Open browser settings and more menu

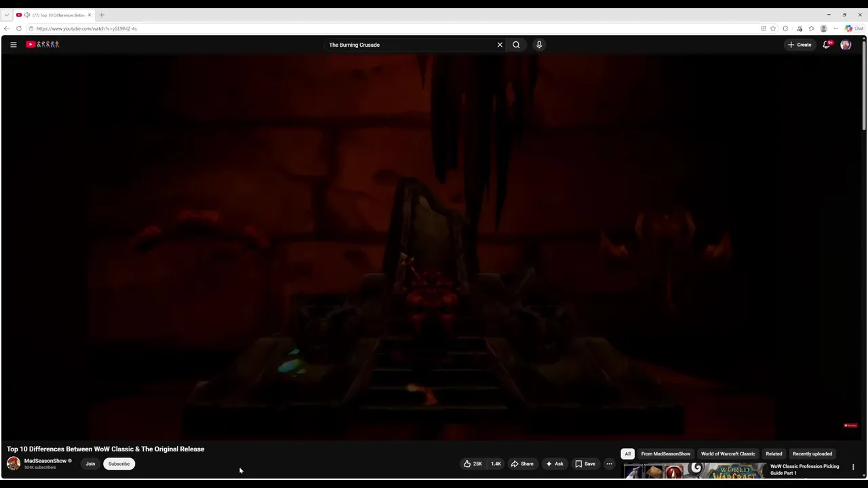tap(835, 28)
